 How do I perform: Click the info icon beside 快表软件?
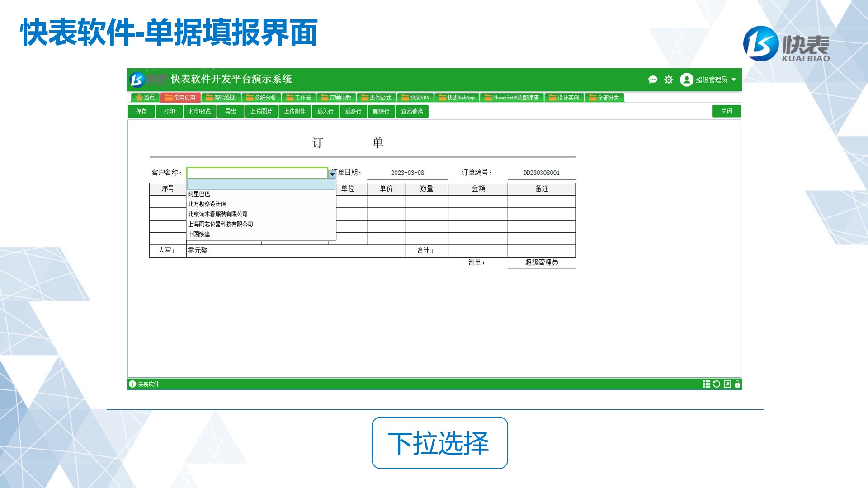[132, 384]
